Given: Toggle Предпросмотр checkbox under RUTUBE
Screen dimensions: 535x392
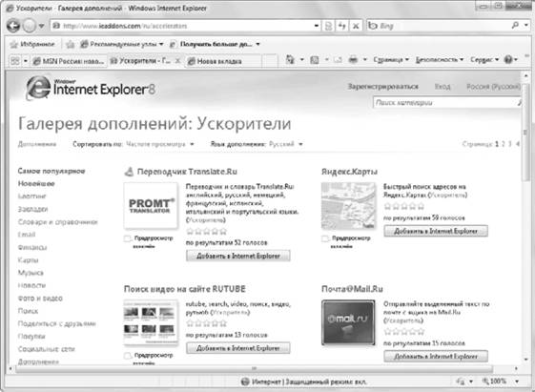Looking at the screenshot, I should click(128, 356).
